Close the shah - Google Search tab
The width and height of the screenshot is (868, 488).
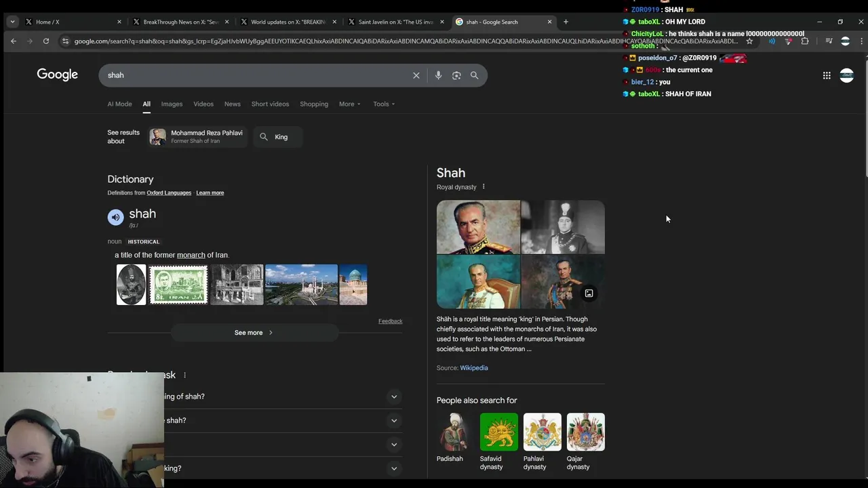pos(549,22)
